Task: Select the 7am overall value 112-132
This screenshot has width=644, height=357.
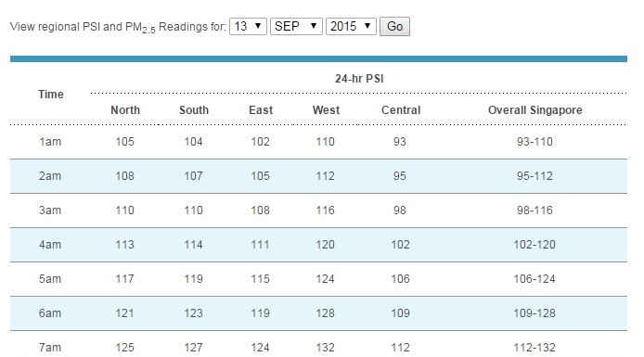Action: point(535,348)
